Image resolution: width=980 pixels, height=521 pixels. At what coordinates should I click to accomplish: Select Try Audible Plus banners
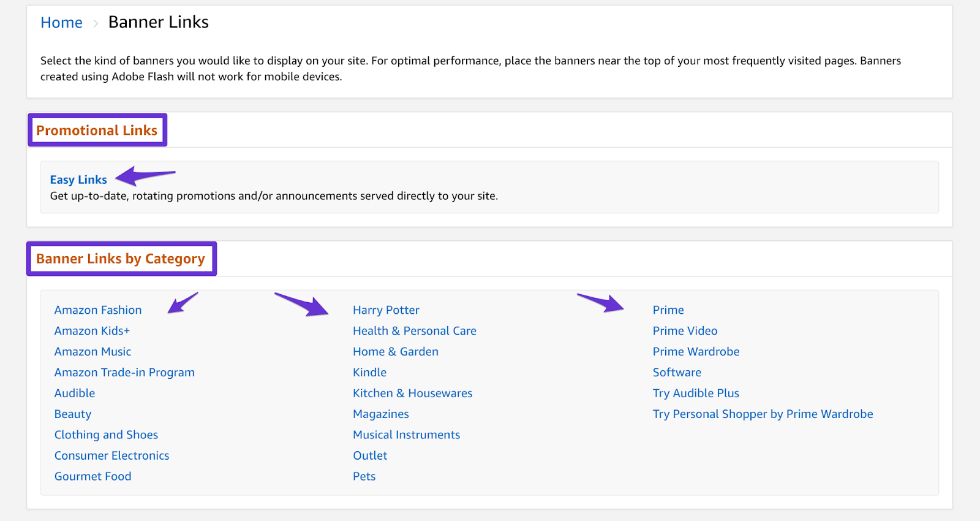696,394
